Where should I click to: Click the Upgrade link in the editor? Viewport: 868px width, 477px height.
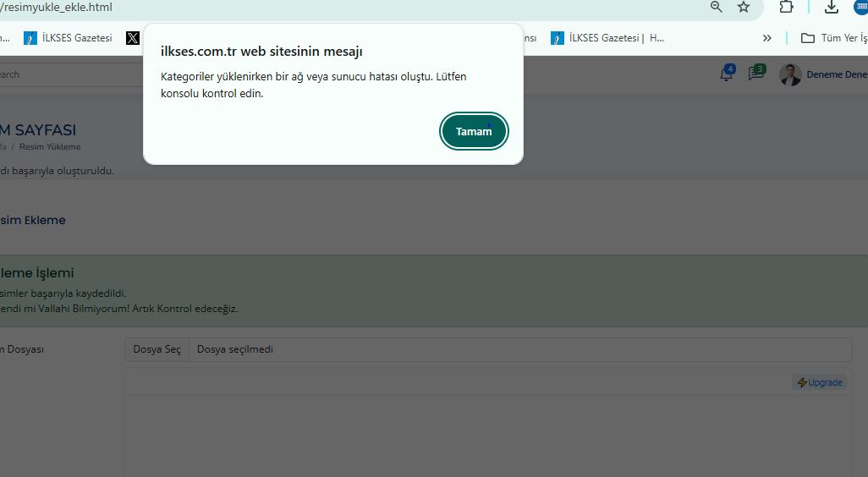[819, 382]
